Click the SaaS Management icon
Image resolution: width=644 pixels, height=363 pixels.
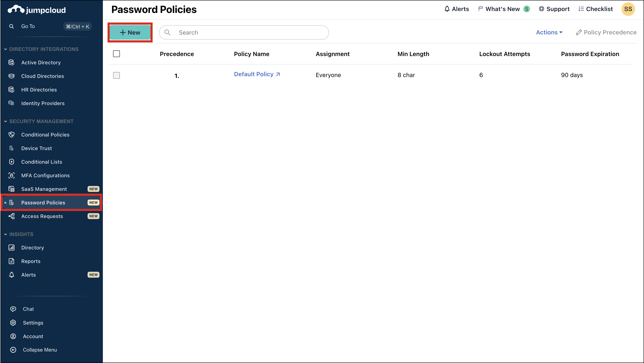[x=11, y=189]
